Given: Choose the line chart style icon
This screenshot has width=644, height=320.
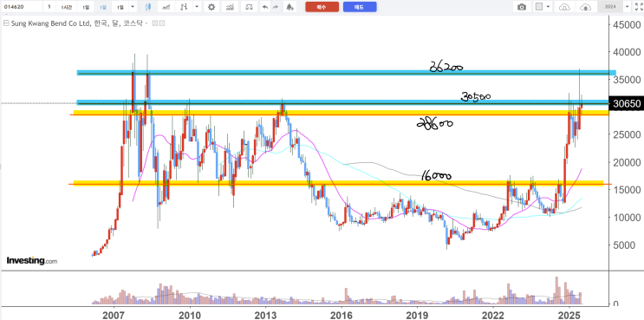Looking at the screenshot, I should pos(166,7).
